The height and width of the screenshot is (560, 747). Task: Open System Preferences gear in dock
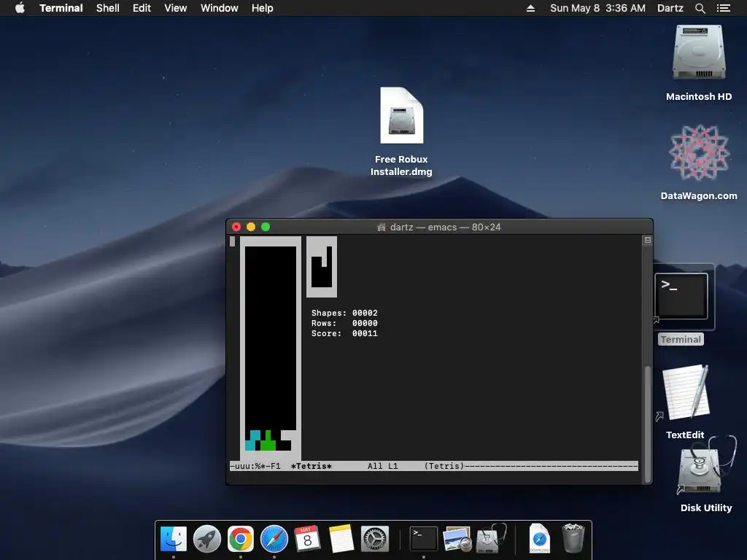375,539
